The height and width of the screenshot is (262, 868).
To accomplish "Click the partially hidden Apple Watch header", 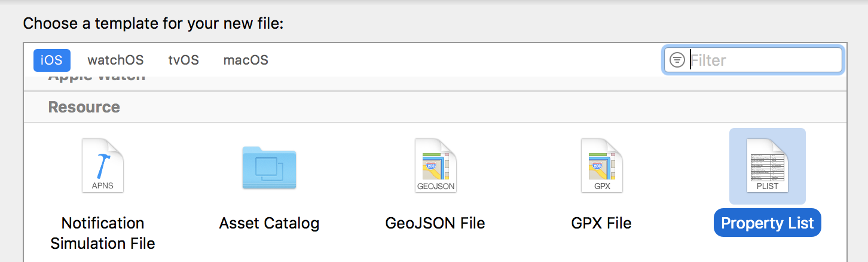I will [x=96, y=78].
